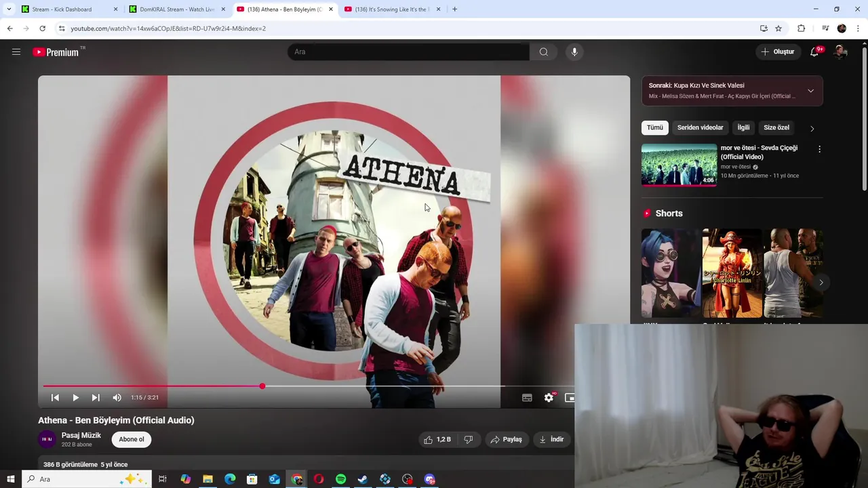Select the Tümü filter chip

coord(654,127)
